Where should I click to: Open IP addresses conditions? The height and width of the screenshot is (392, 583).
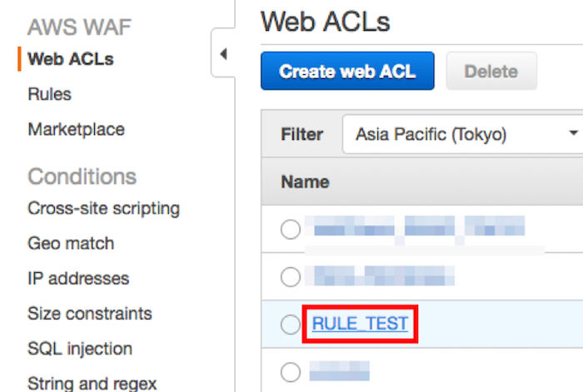click(x=78, y=278)
